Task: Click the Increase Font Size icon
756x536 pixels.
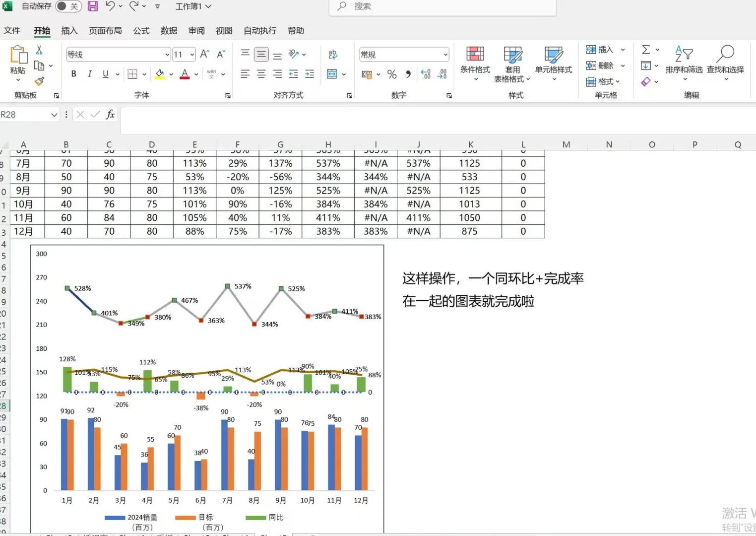Action: 205,54
